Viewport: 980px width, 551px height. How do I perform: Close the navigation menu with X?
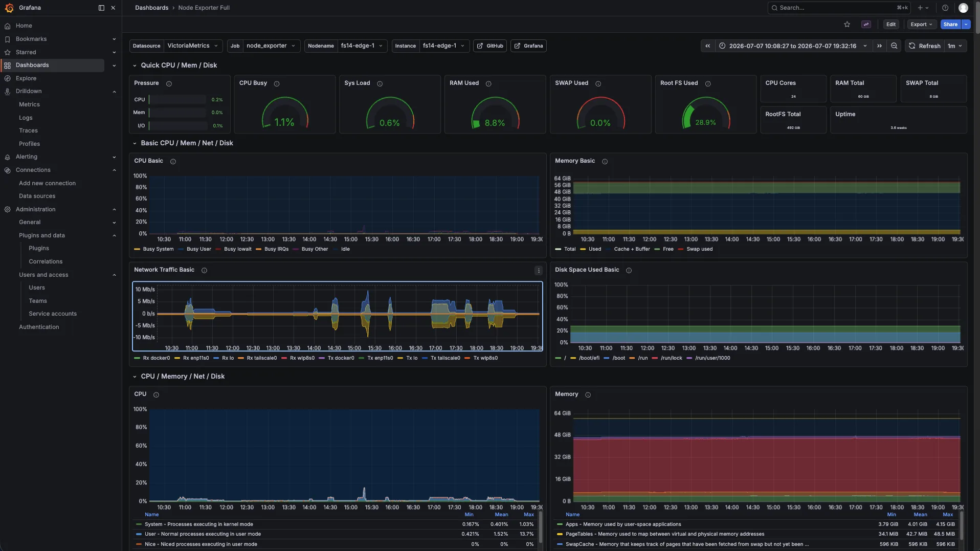113,8
